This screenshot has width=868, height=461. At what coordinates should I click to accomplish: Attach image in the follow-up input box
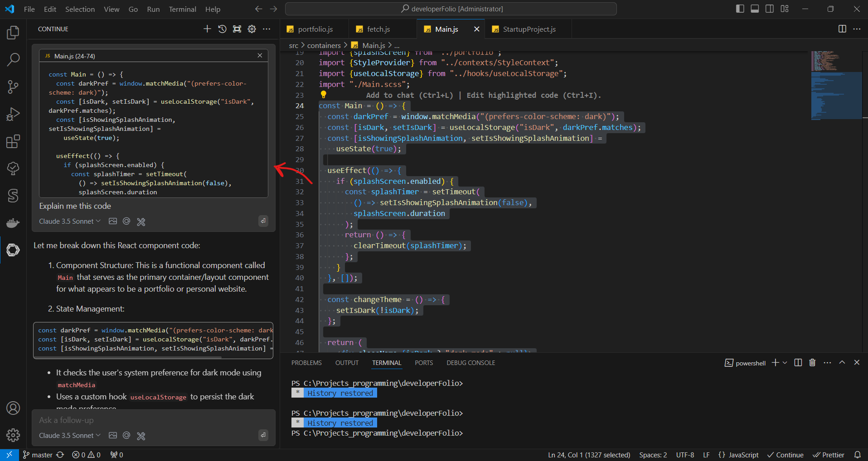(113, 436)
